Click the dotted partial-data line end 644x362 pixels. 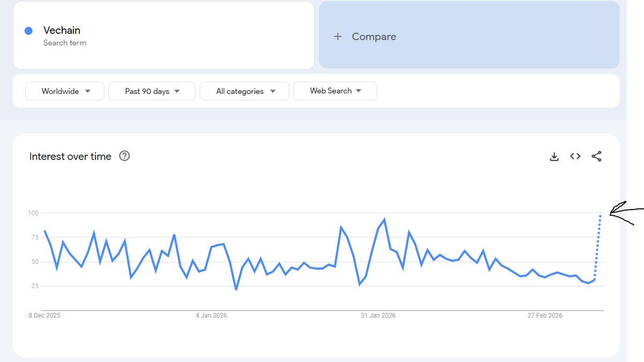point(600,215)
